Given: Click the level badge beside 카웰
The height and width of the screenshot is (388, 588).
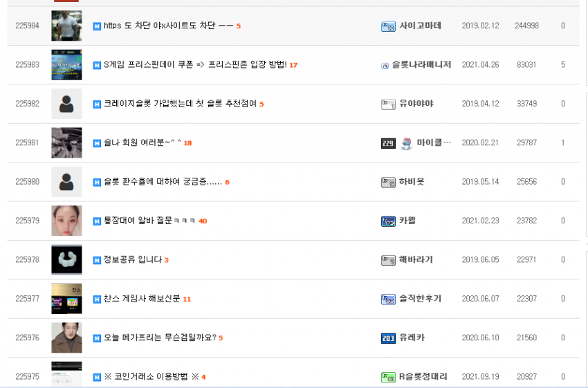Looking at the screenshot, I should point(388,221).
